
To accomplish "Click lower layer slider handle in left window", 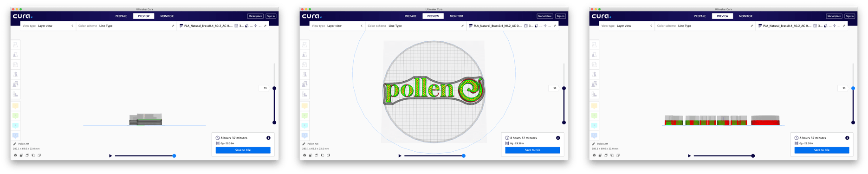I will (x=274, y=122).
